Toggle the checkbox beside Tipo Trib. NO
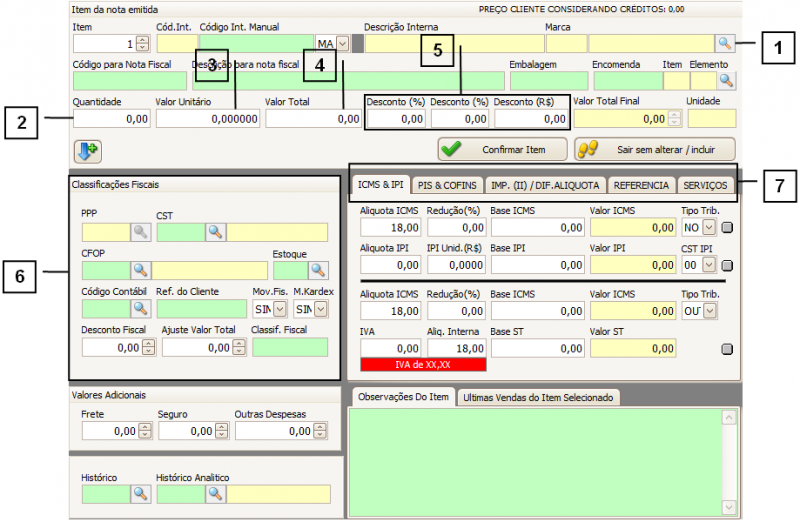 (x=727, y=228)
